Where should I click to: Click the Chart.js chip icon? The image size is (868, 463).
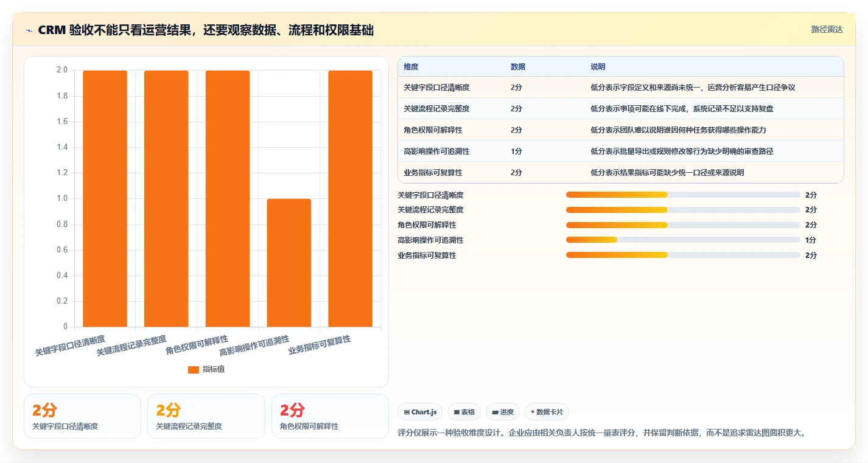click(x=407, y=412)
